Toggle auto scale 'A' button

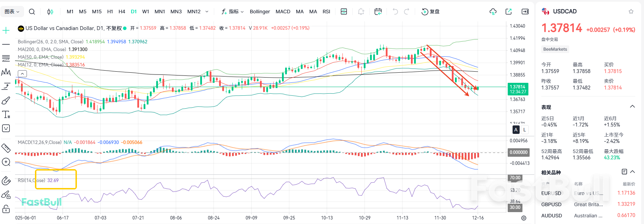pyautogui.click(x=516, y=130)
